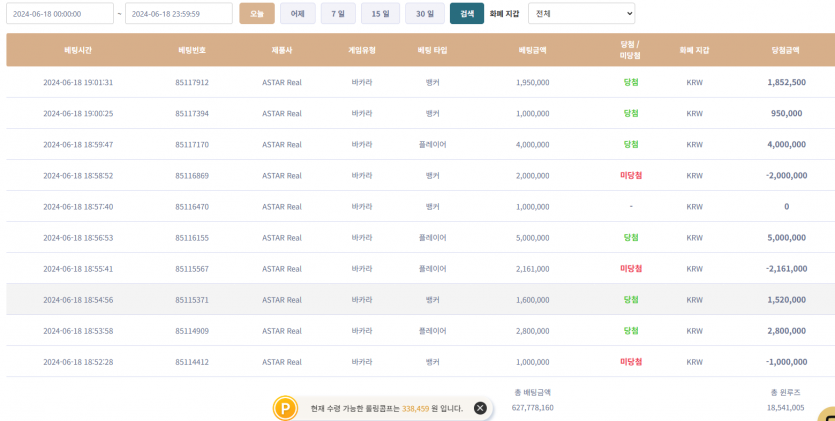This screenshot has height=421, width=835.
Task: Click the 당첨금액 column header
Action: click(786, 50)
